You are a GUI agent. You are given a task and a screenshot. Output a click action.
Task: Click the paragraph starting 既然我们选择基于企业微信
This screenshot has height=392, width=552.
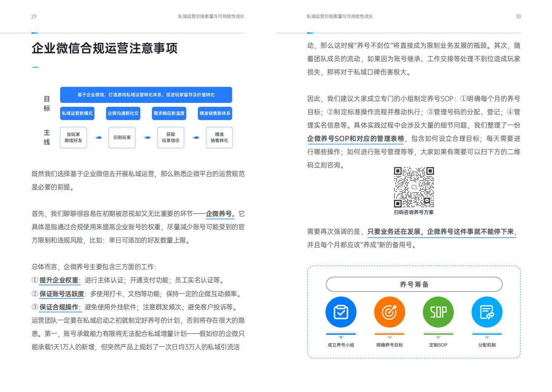tap(138, 181)
